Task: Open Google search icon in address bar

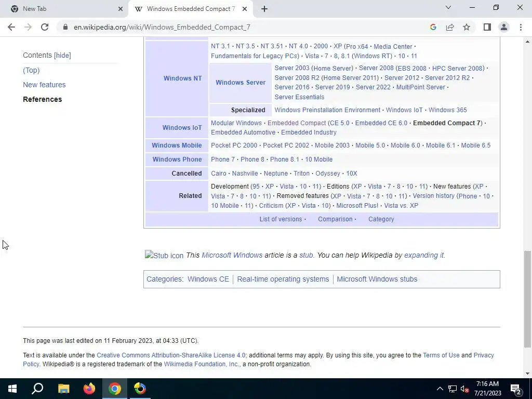Action: point(433,27)
